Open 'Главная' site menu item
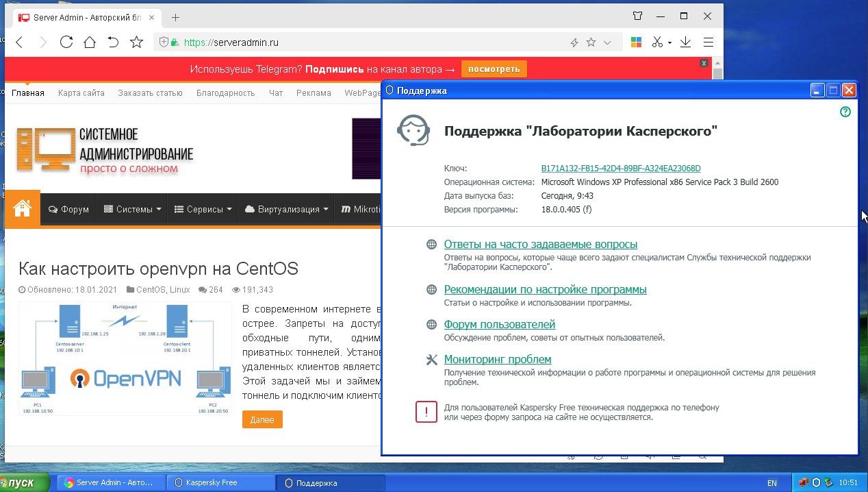The height and width of the screenshot is (492, 868). pyautogui.click(x=28, y=93)
